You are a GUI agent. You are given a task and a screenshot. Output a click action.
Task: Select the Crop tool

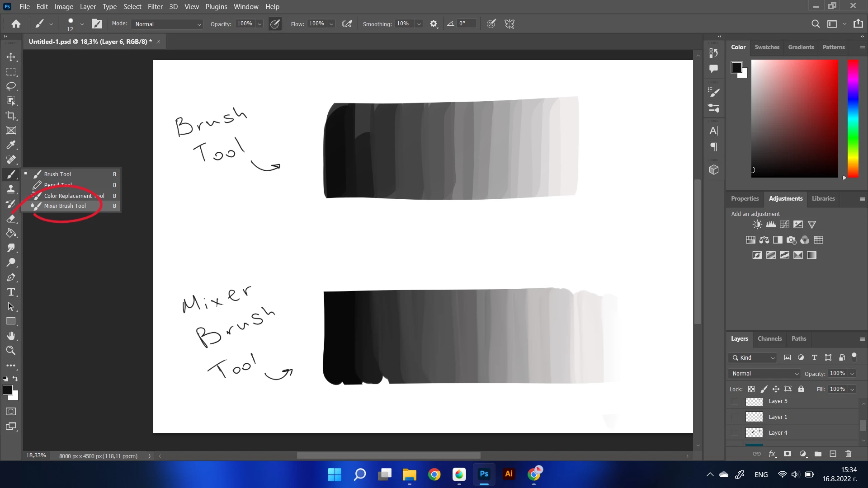pos(11,116)
